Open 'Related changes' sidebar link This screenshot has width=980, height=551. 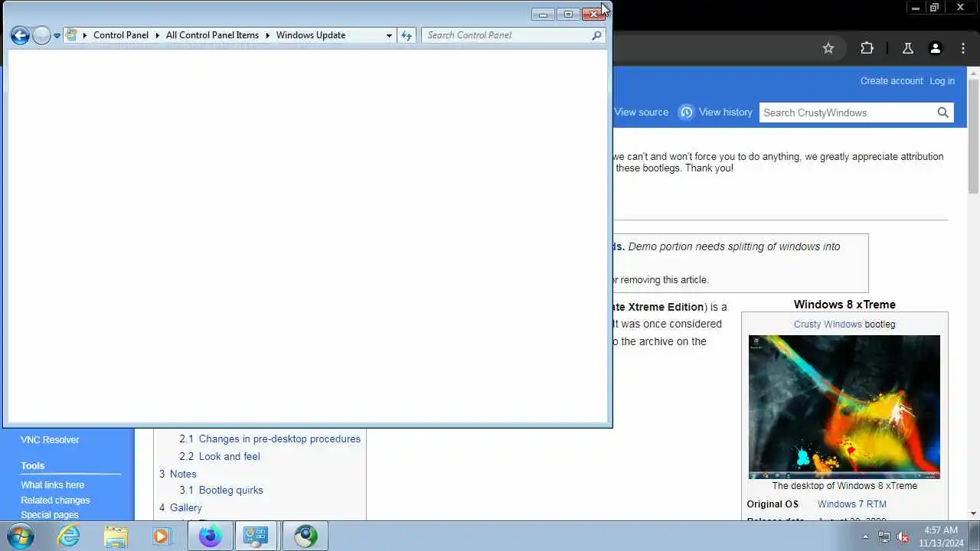pyautogui.click(x=55, y=500)
